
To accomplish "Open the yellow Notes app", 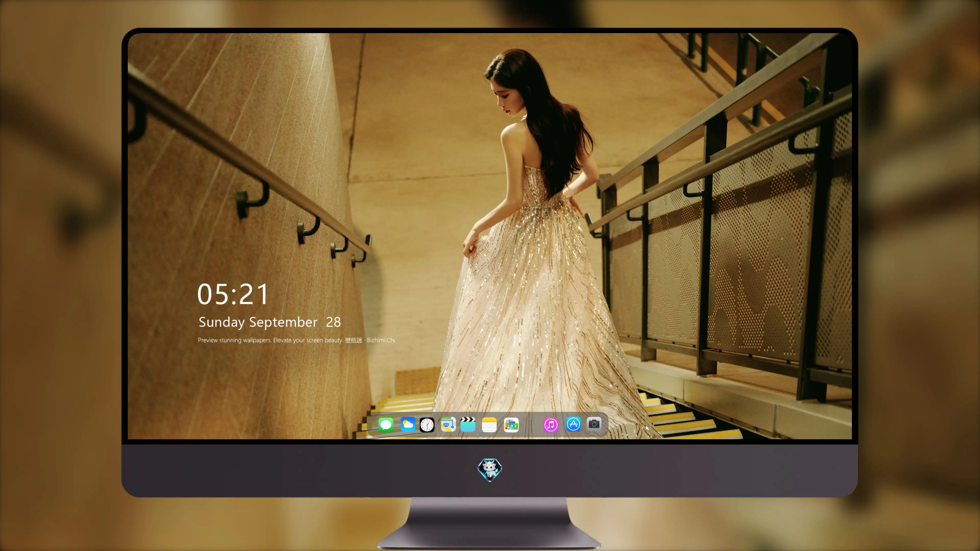I will pos(489,424).
